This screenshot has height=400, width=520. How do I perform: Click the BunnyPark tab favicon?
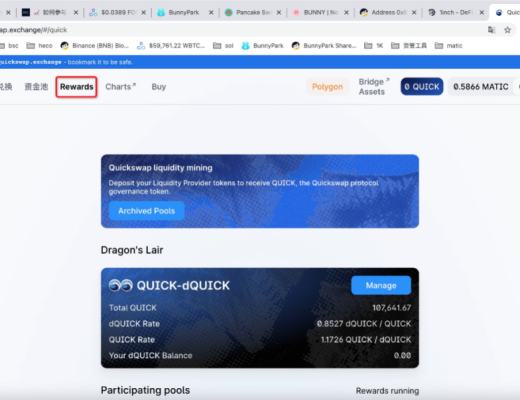[x=161, y=12]
